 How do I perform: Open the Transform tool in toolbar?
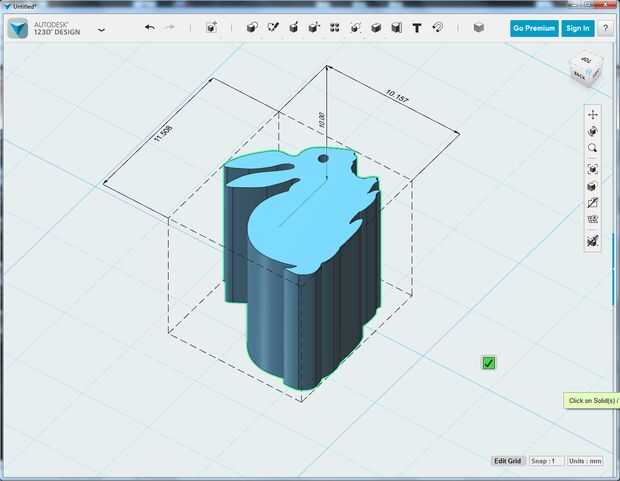pos(212,28)
